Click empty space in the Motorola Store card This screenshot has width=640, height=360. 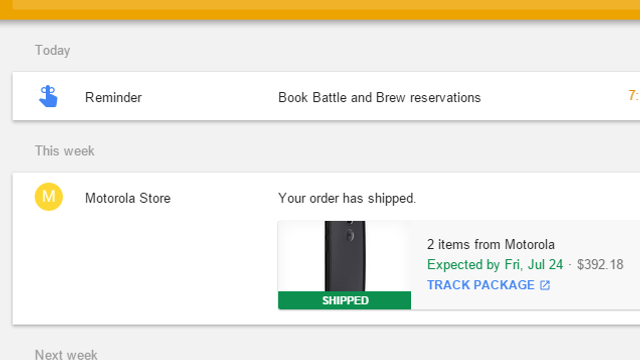pos(143,269)
